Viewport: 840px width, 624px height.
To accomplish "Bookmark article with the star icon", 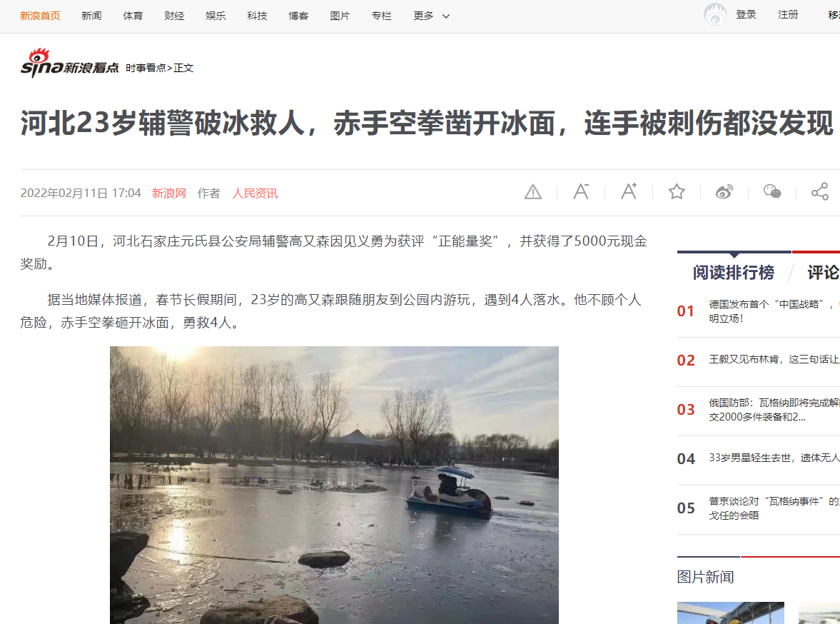I will point(677,191).
